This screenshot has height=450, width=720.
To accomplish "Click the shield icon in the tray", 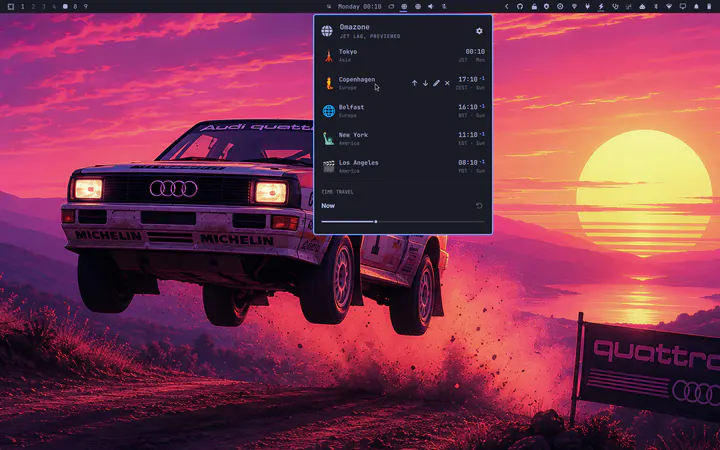I will tap(546, 6).
